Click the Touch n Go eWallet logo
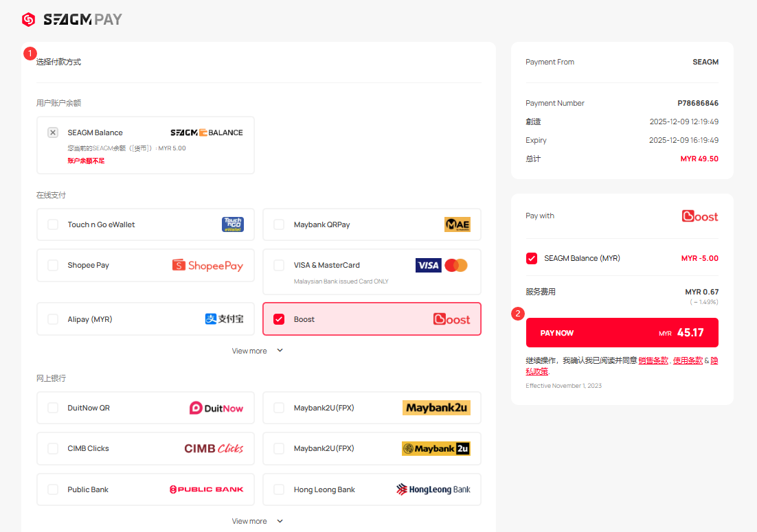 232,224
